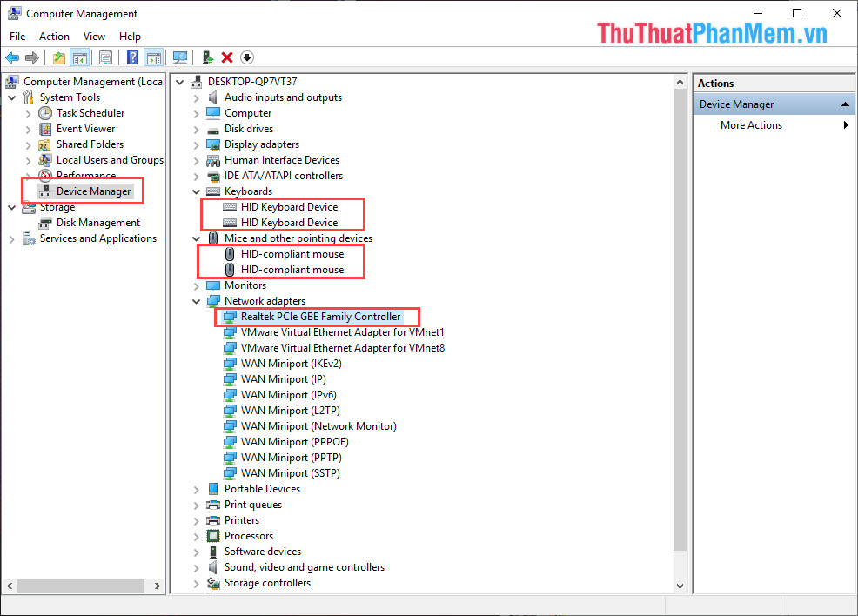Select the Update driver software toolbar icon

click(x=206, y=57)
